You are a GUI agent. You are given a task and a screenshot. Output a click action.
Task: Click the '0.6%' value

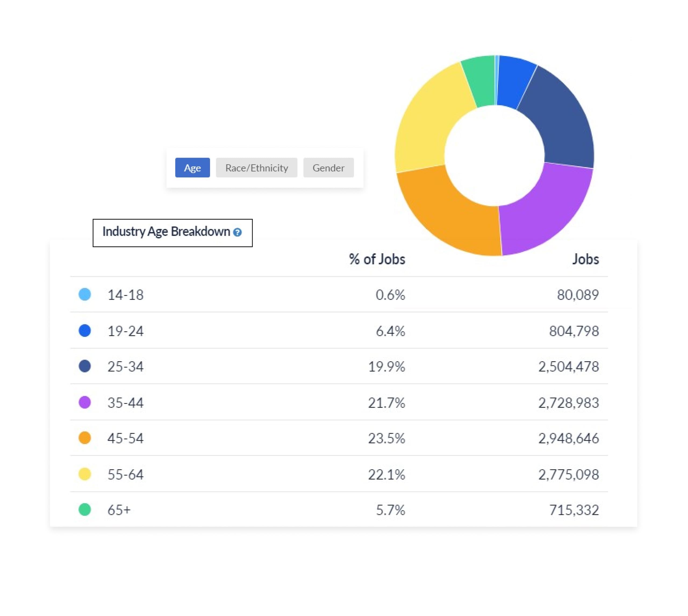[x=390, y=295]
